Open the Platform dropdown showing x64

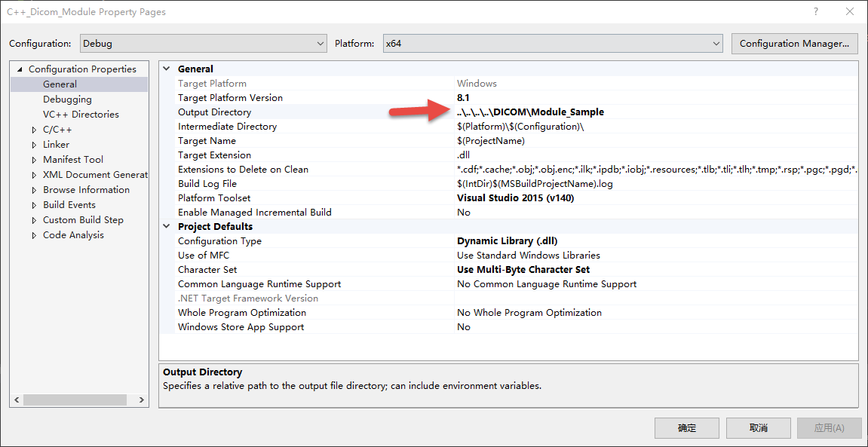(x=715, y=43)
